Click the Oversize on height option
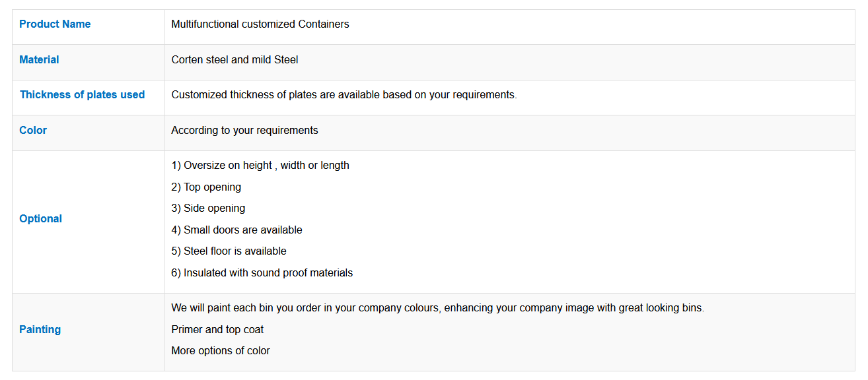The height and width of the screenshot is (380, 868). point(260,166)
